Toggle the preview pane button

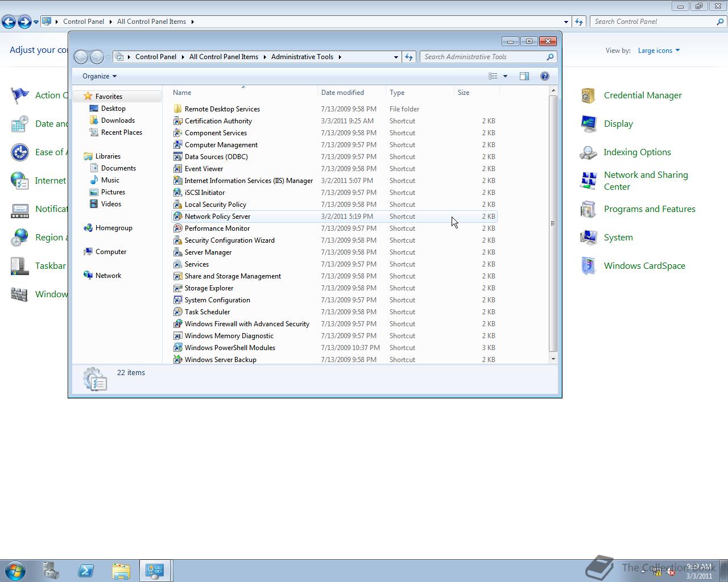(524, 76)
